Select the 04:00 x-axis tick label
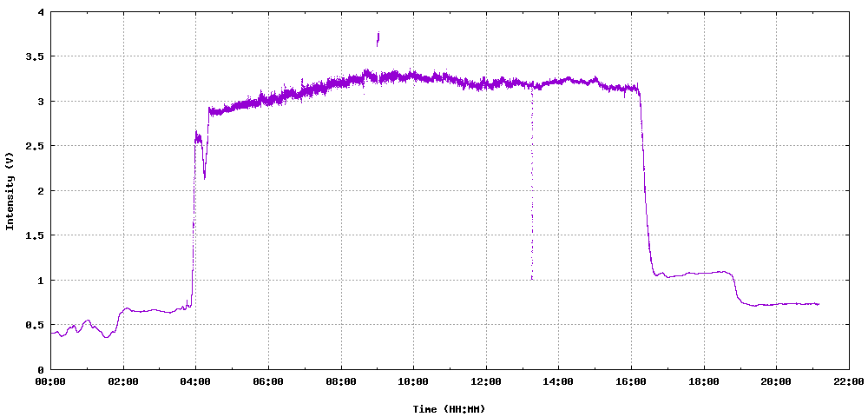This screenshot has width=868, height=417. tap(195, 381)
